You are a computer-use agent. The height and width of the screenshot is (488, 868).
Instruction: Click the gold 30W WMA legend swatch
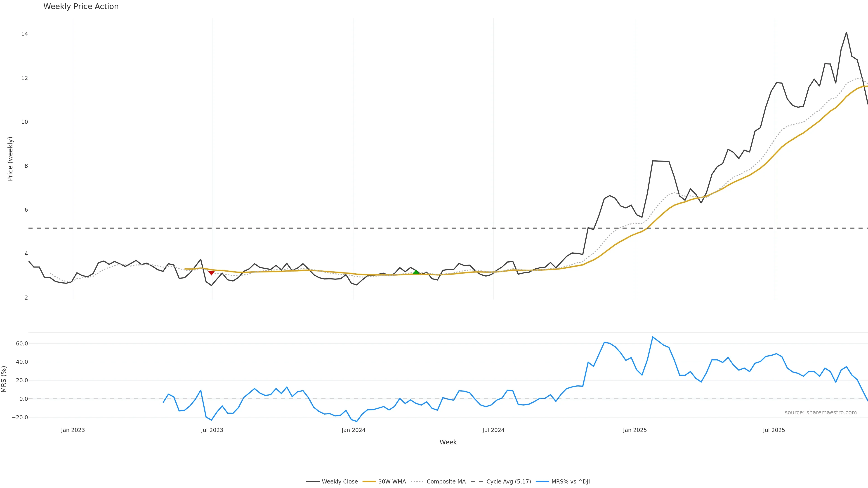coord(369,482)
